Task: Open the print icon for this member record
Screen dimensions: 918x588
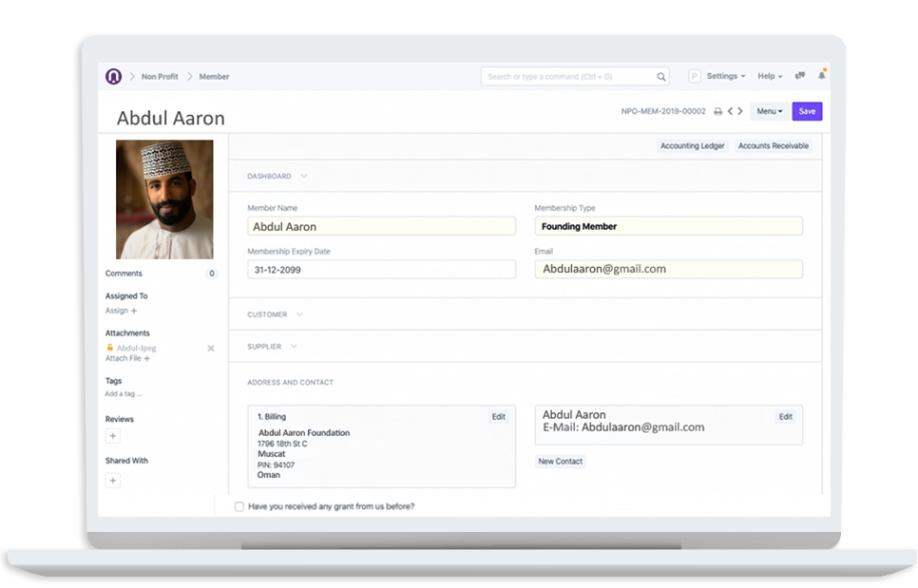Action: tap(717, 111)
